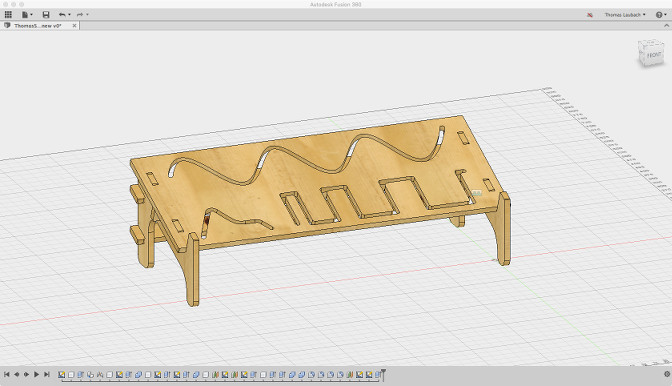Click the timeline end marker handle

pyautogui.click(x=383, y=374)
